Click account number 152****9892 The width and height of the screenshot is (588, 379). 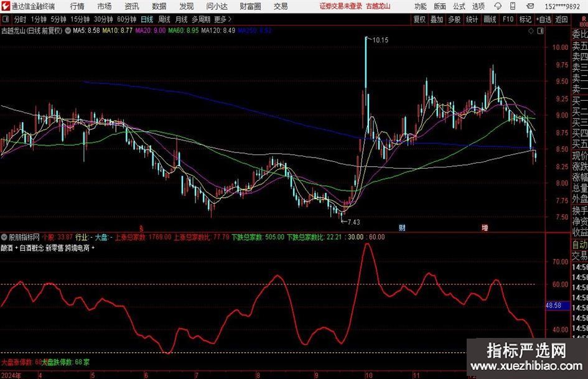562,6
